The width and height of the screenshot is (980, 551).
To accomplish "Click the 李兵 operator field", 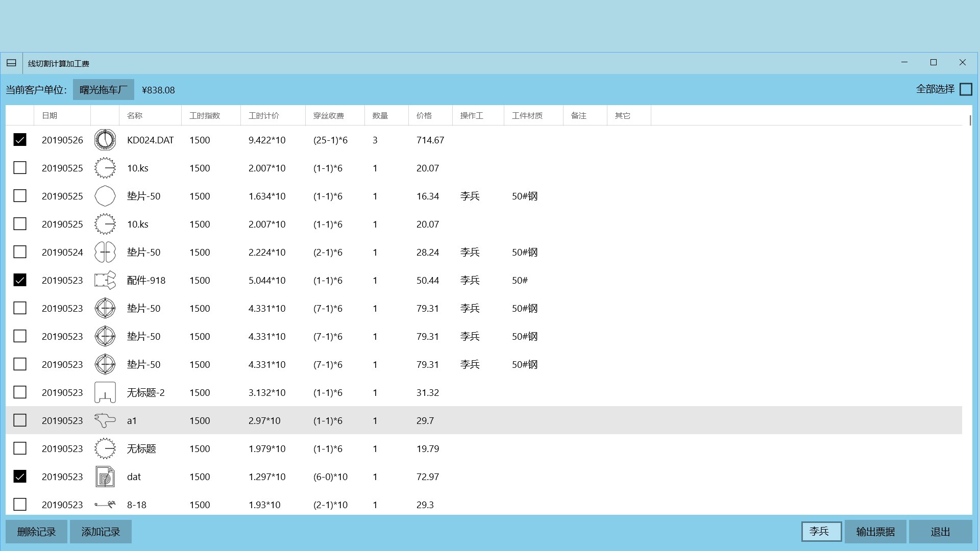I will point(821,532).
